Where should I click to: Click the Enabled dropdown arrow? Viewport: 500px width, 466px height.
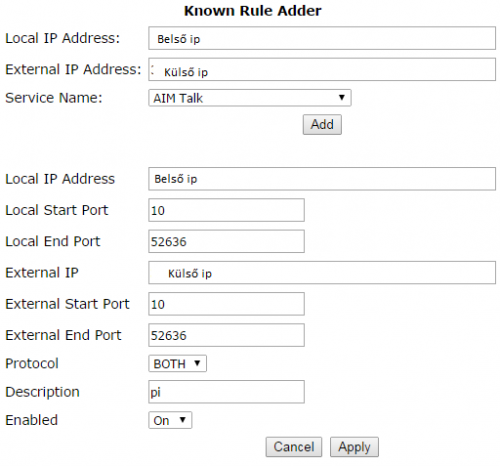(183, 420)
